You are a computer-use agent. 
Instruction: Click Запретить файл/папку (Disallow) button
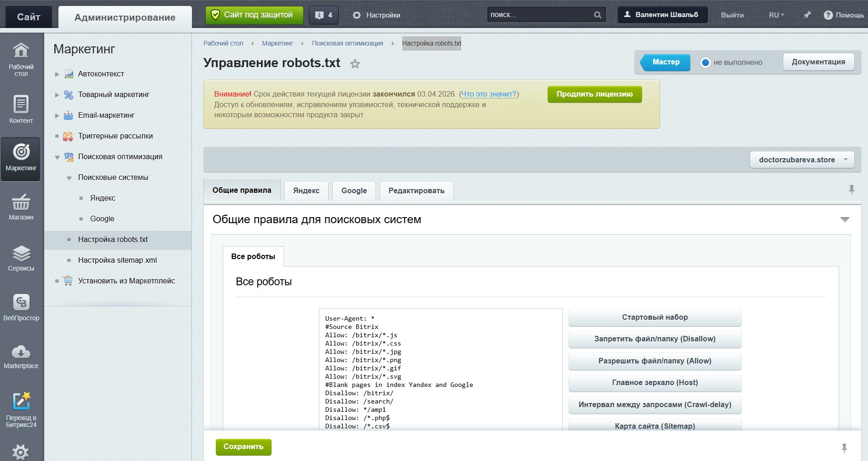pyautogui.click(x=655, y=339)
